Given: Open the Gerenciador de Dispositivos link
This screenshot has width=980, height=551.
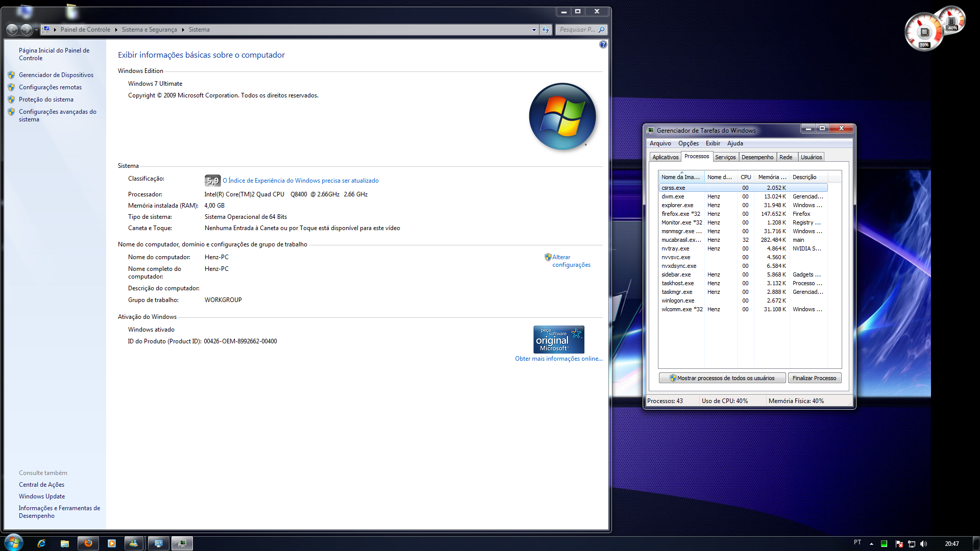Looking at the screenshot, I should 56,75.
